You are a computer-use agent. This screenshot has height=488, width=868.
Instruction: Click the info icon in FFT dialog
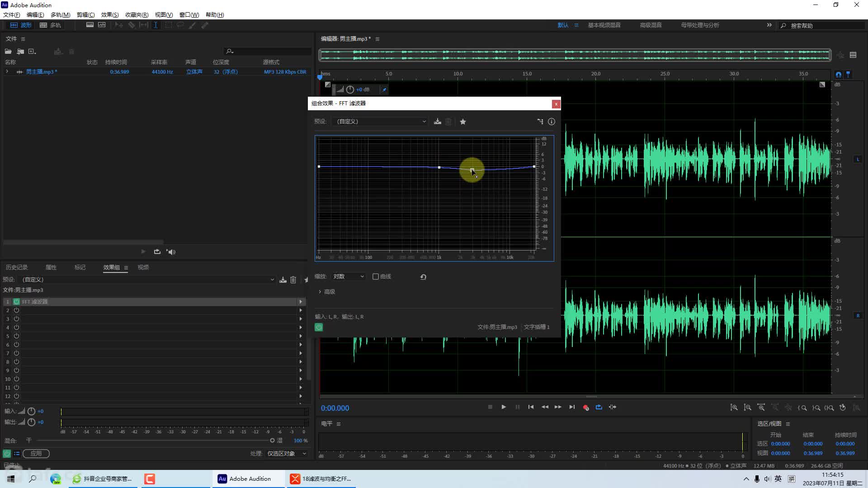point(552,122)
